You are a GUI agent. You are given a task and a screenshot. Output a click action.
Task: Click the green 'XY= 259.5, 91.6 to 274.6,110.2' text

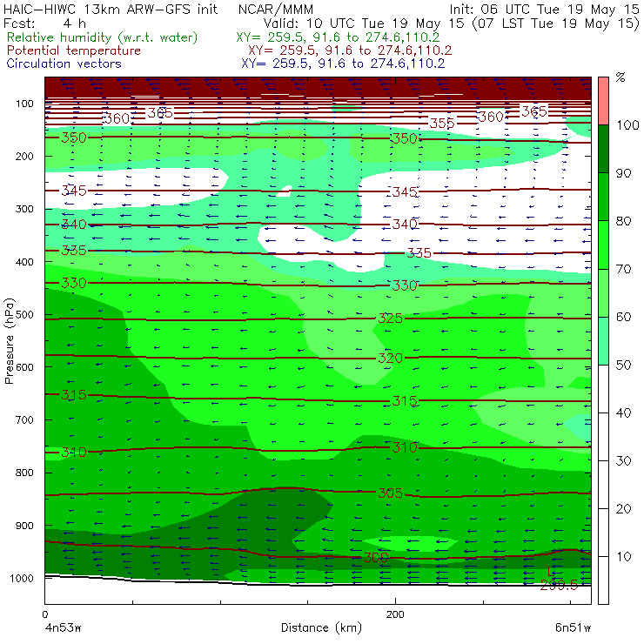338,37
